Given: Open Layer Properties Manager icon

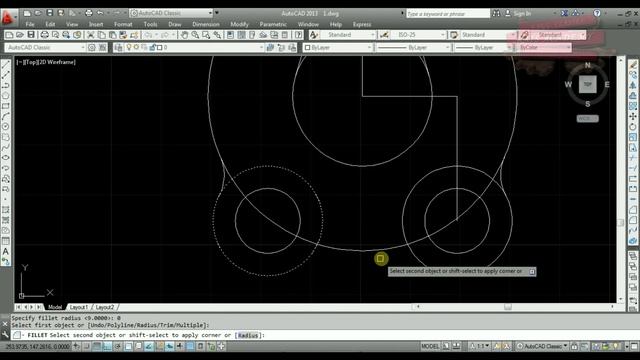Looking at the screenshot, I should point(118,48).
